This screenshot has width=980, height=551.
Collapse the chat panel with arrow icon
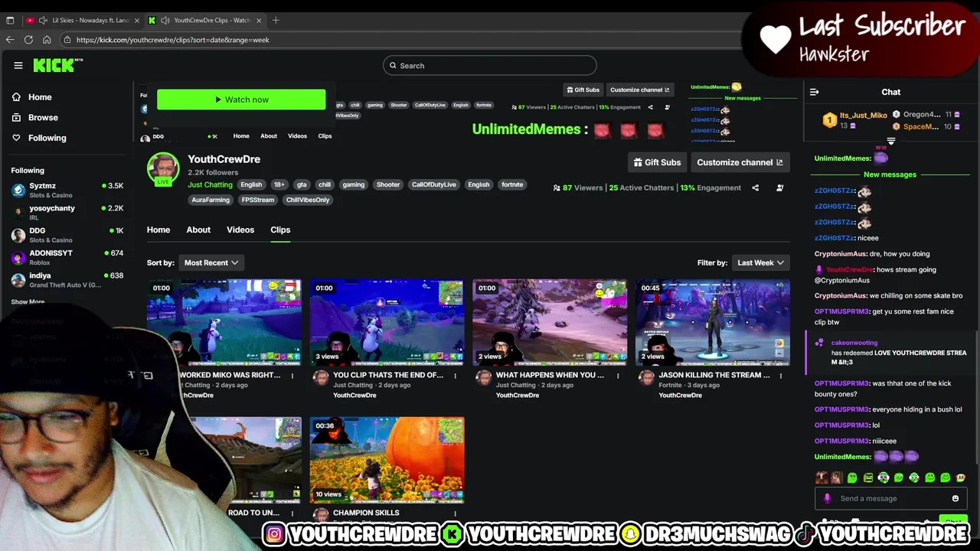pyautogui.click(x=814, y=92)
